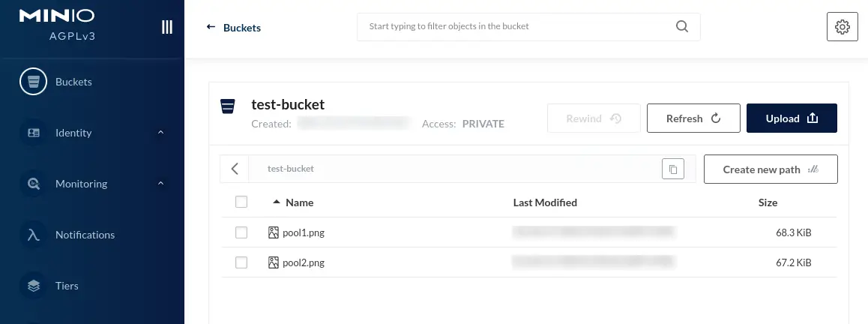Expand the Identity menu chevron
The height and width of the screenshot is (324, 868).
[160, 132]
